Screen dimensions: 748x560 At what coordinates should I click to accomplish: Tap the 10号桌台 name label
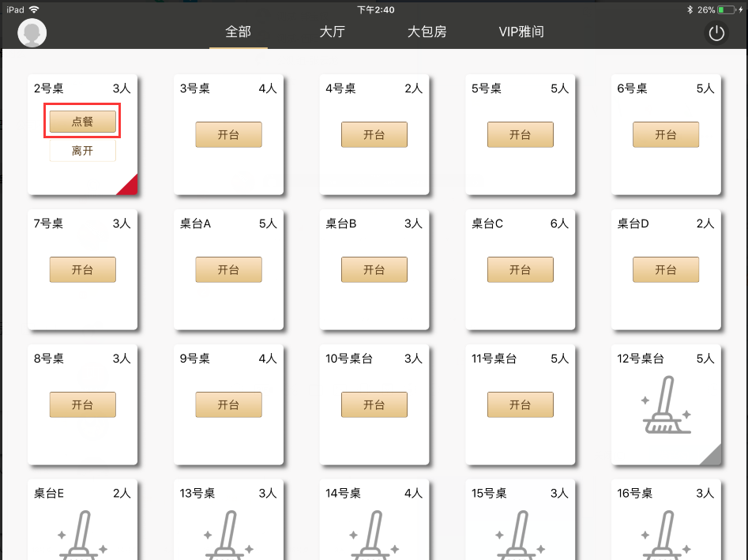pyautogui.click(x=348, y=359)
